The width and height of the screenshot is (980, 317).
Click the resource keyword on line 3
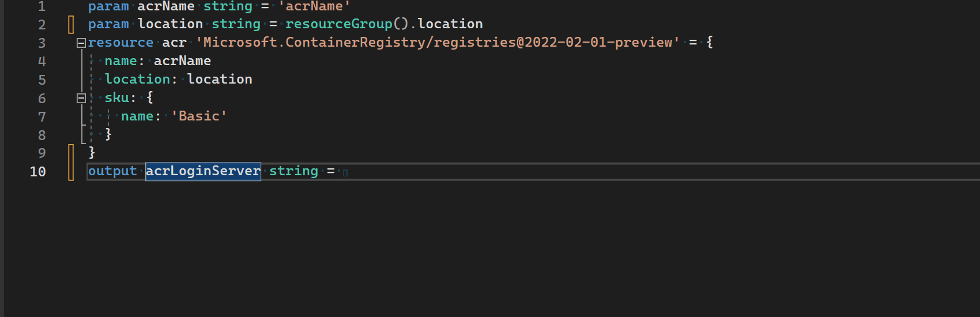[x=120, y=43]
